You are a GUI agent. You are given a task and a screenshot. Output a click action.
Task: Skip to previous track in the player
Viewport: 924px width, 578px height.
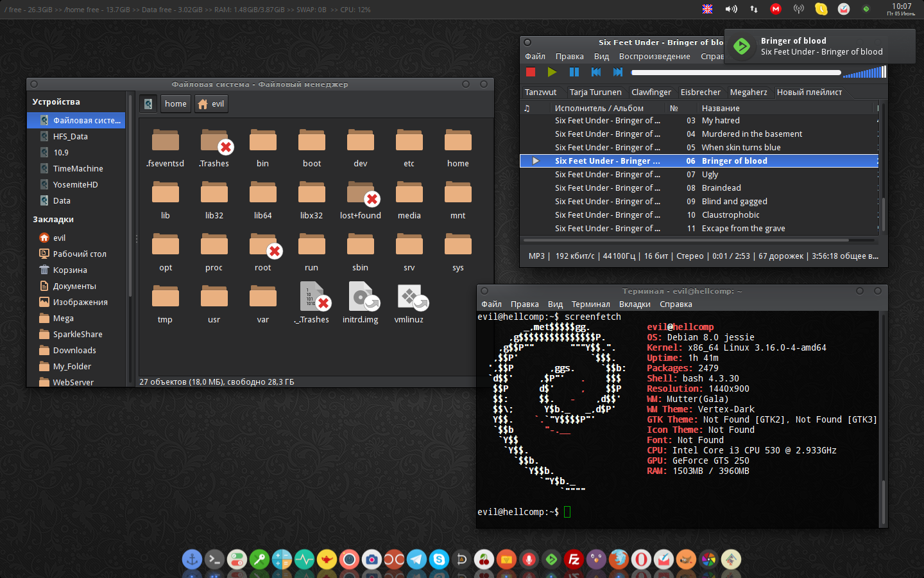[x=596, y=72]
